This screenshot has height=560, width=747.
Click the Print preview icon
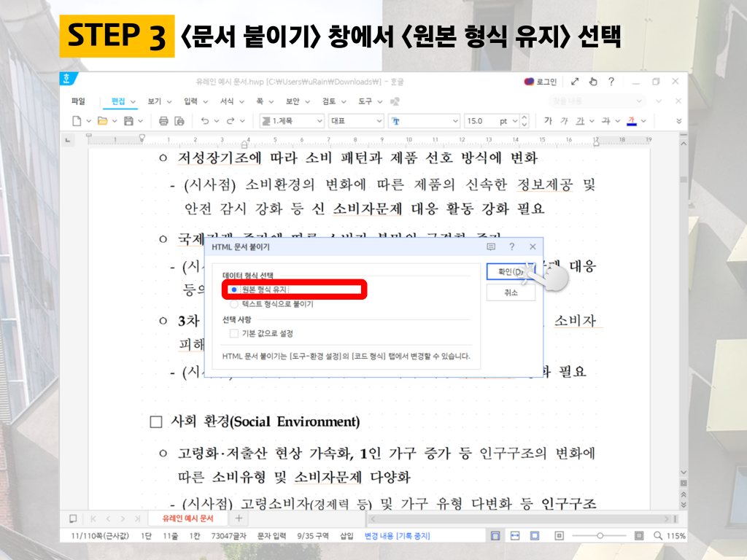179,121
